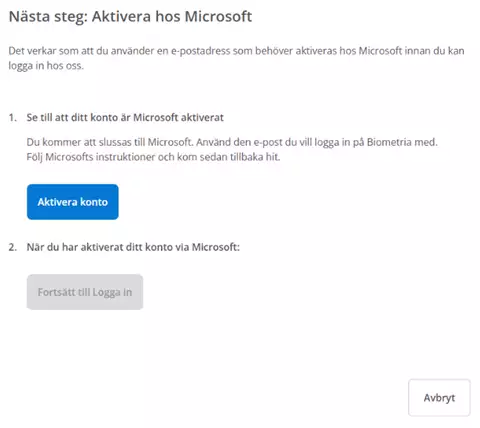Click the line Du kommer att slussas till Microsoft
The image size is (480, 428).
coord(110,142)
